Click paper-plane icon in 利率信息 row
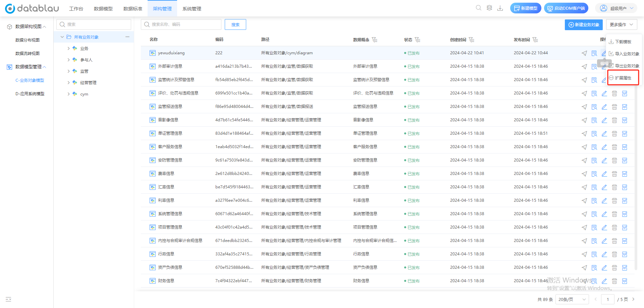644x308 pixels. [x=584, y=201]
